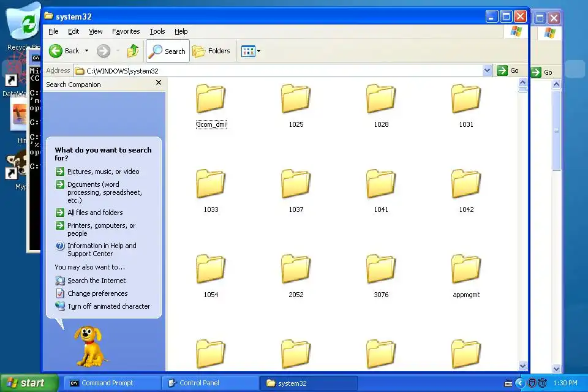The image size is (588, 392).
Task: Close the Search Companion pane
Action: click(x=159, y=83)
